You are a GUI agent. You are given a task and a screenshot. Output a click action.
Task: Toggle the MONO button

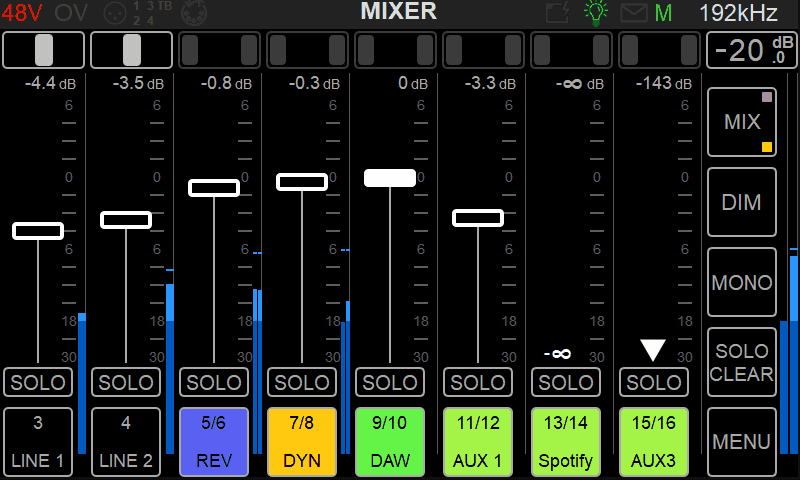coord(742,282)
